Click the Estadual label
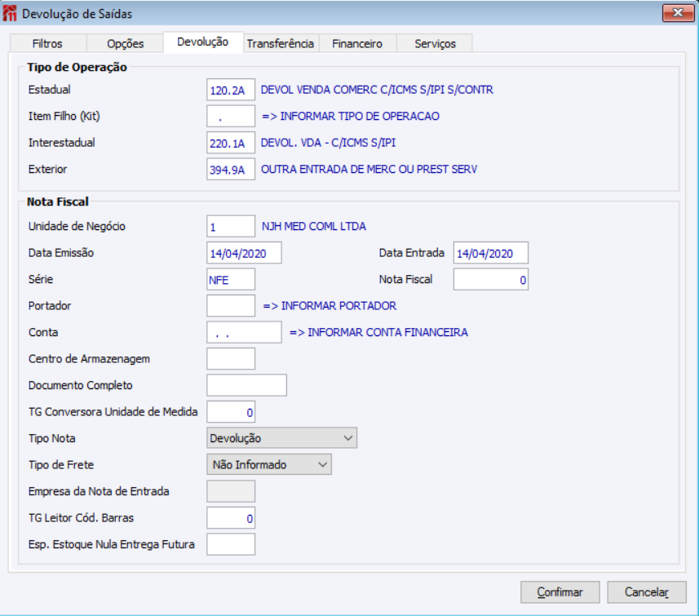Image resolution: width=699 pixels, height=616 pixels. point(50,90)
